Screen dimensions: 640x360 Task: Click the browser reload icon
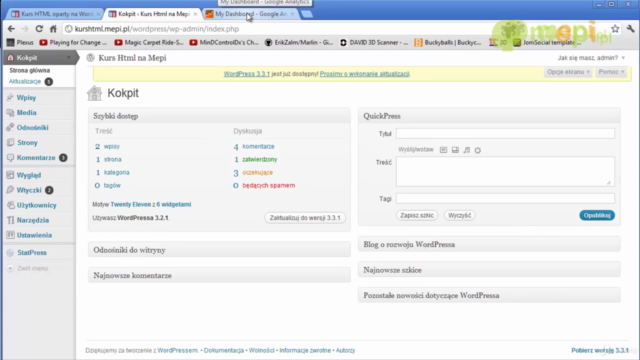coord(39,29)
